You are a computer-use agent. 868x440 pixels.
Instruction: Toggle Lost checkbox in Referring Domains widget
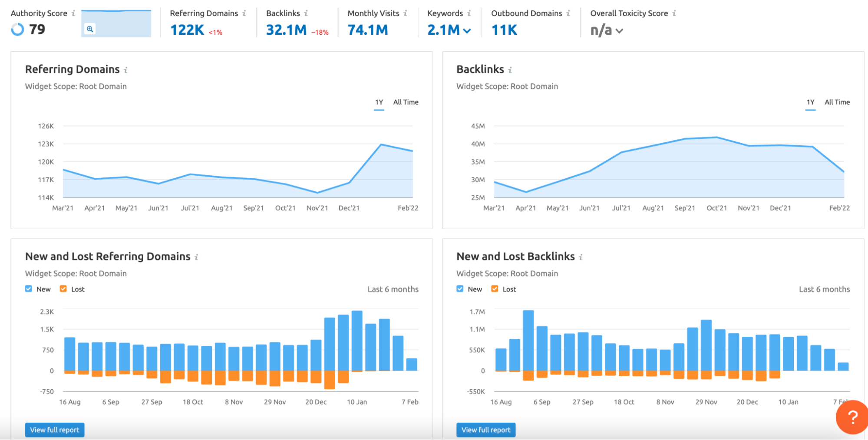coord(63,289)
